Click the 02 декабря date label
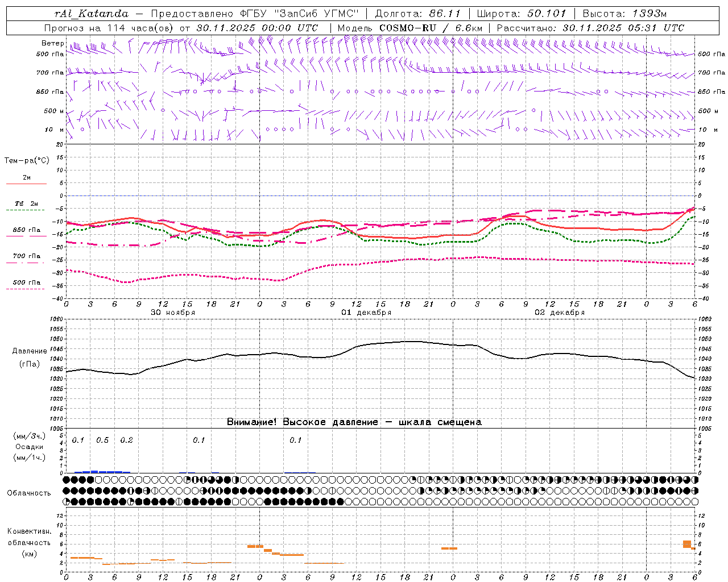The image size is (728, 582). point(560,313)
